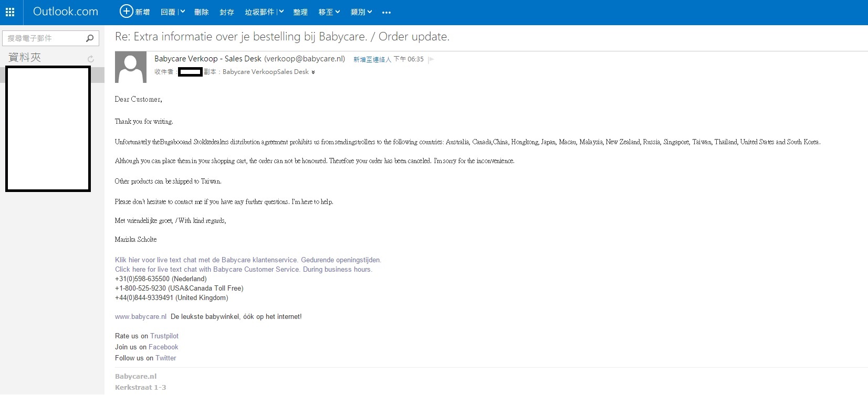Click 刪除 in the toolbar

(x=202, y=12)
